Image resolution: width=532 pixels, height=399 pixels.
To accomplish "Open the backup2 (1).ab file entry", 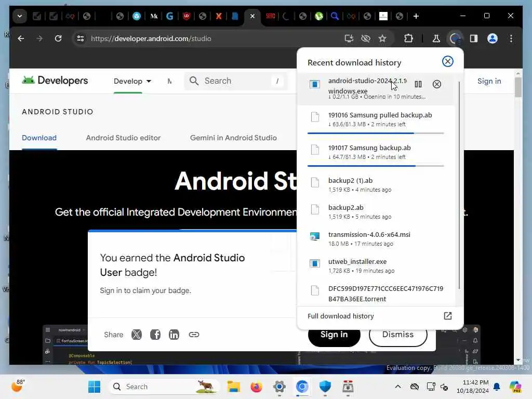I will [x=376, y=184].
